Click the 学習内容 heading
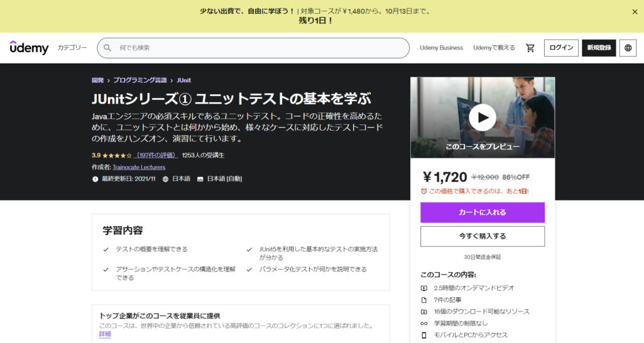Viewport: 644px width, 343px height. coord(123,230)
